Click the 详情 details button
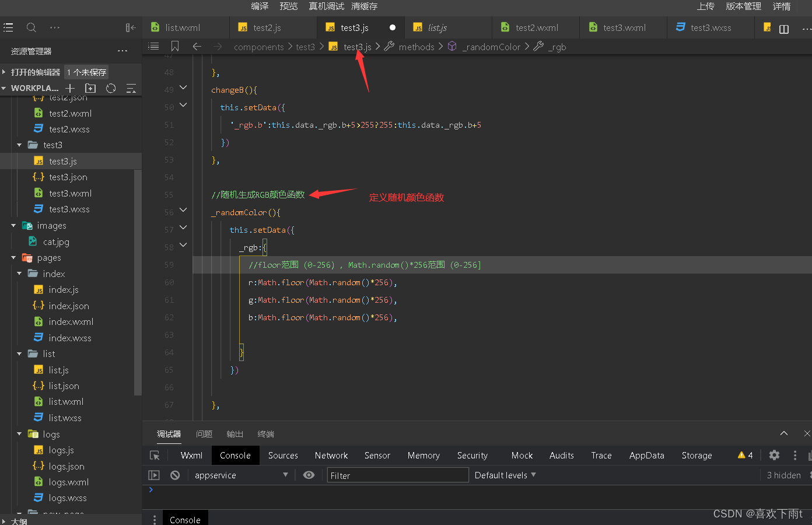Image resolution: width=812 pixels, height=525 pixels. [x=782, y=6]
